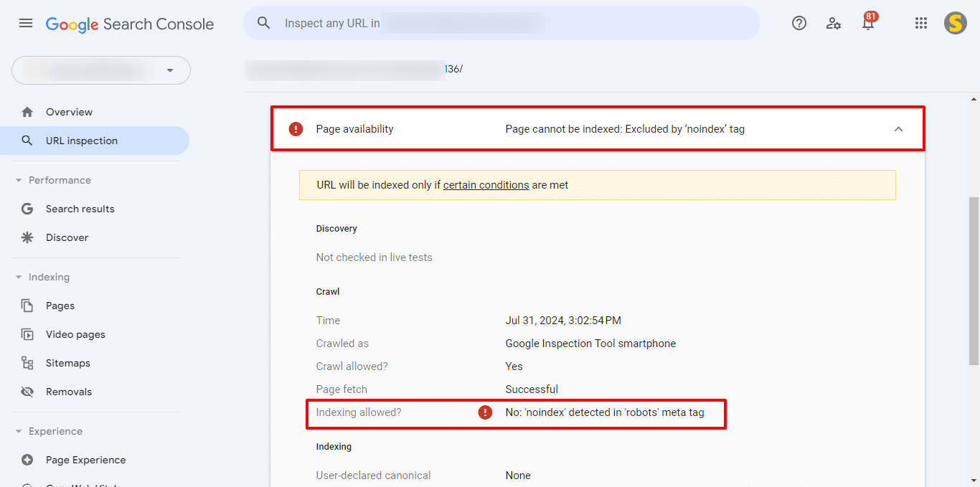This screenshot has height=487, width=980.
Task: Click the Overview home icon
Action: point(27,112)
